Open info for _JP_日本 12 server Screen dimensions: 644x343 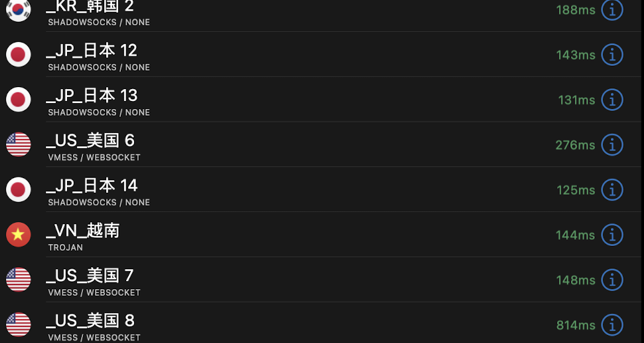pos(611,55)
